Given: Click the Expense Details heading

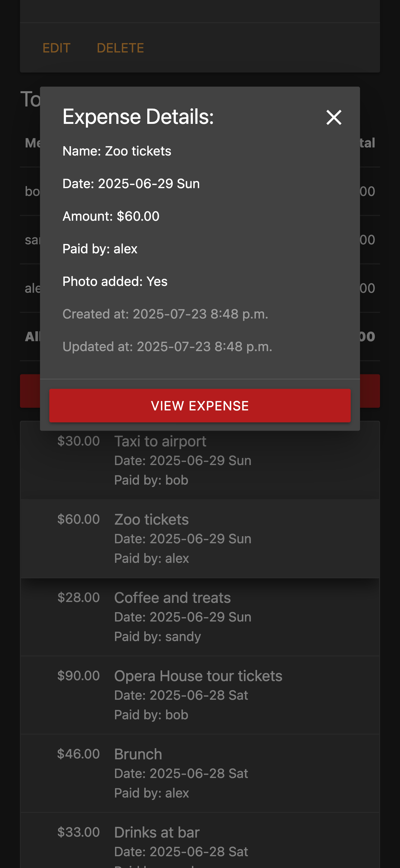Looking at the screenshot, I should point(138,117).
